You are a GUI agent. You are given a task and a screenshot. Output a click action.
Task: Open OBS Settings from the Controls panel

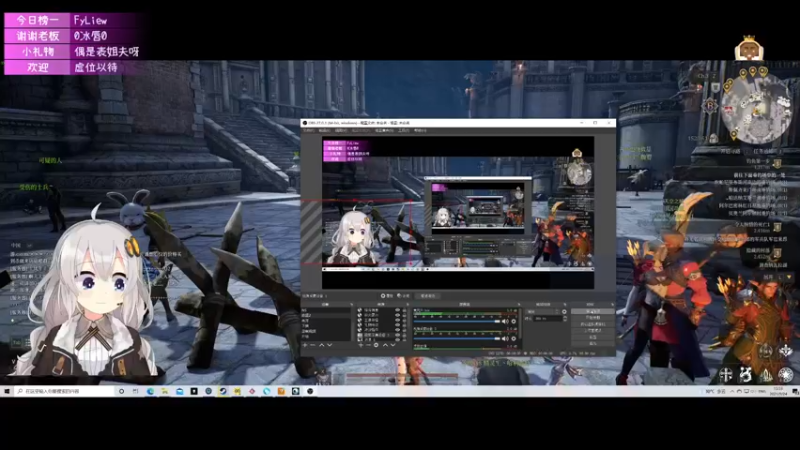[593, 337]
